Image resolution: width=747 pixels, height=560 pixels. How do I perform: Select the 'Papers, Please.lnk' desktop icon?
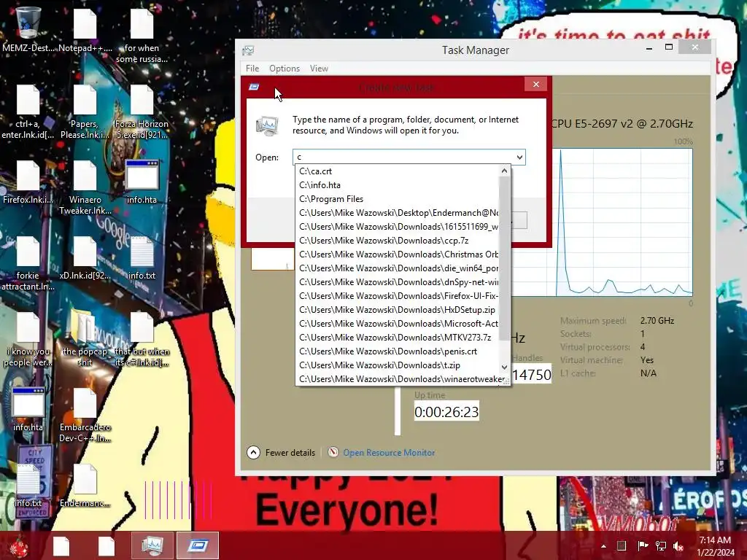coord(85,112)
